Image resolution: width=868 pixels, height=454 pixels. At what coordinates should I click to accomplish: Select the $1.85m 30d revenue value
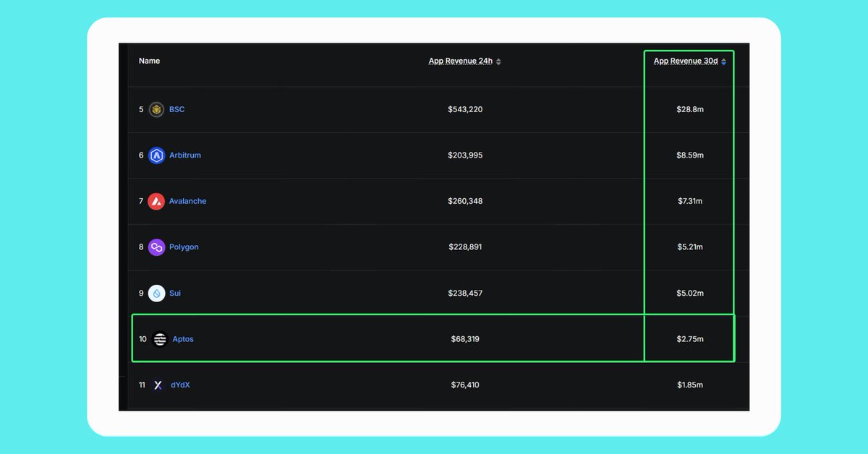point(689,385)
